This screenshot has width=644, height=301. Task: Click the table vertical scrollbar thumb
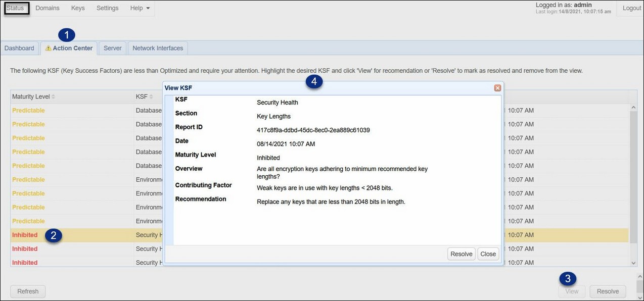tap(633, 178)
